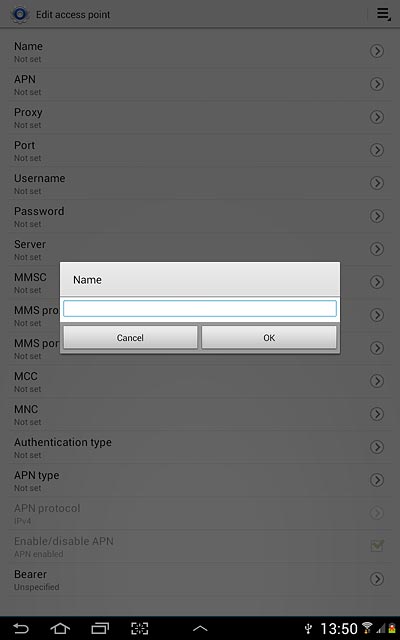Select the MCC setting entry

click(x=200, y=381)
